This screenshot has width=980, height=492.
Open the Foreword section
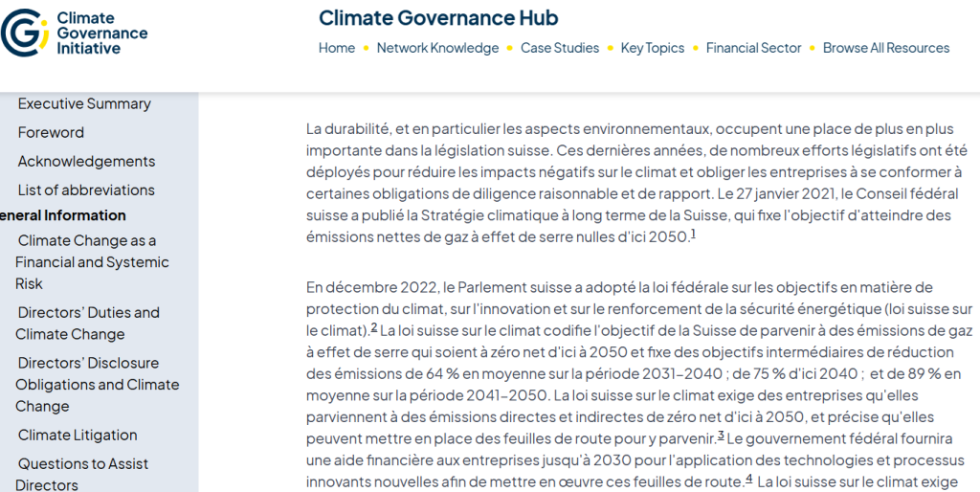coord(51,132)
